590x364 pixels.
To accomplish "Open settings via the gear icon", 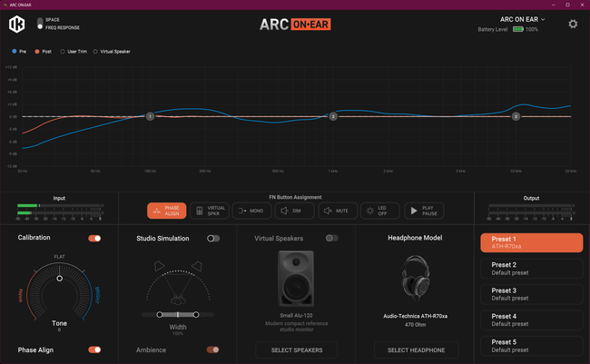I will [x=573, y=25].
